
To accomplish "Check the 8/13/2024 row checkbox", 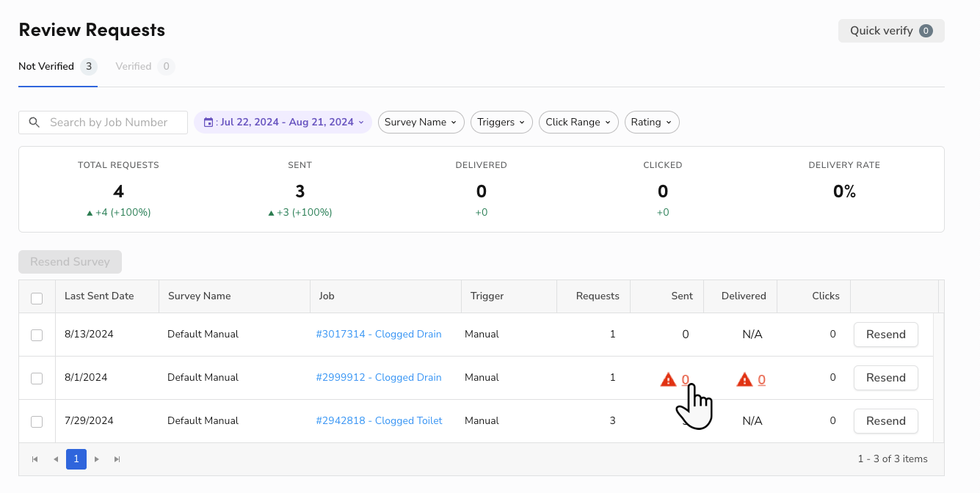I will (x=37, y=335).
